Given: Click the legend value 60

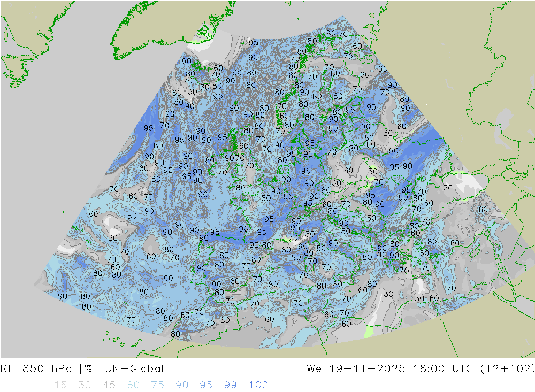Looking at the screenshot, I should [x=133, y=385].
